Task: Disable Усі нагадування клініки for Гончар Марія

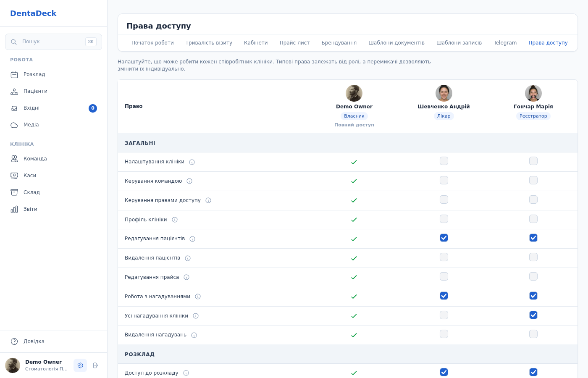Action: 533,315
